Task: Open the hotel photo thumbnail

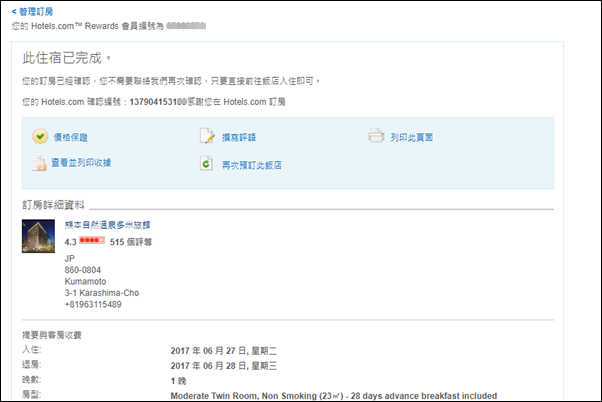Action: [x=38, y=236]
